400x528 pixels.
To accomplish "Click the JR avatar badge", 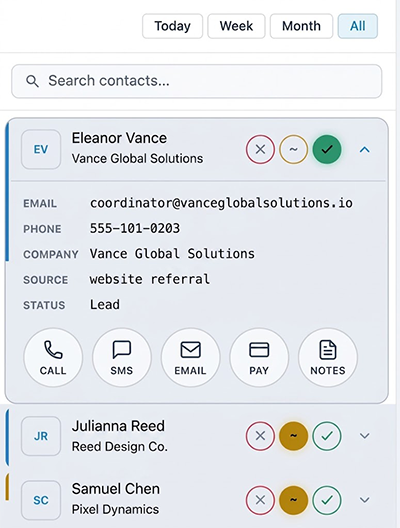I will [x=41, y=436].
